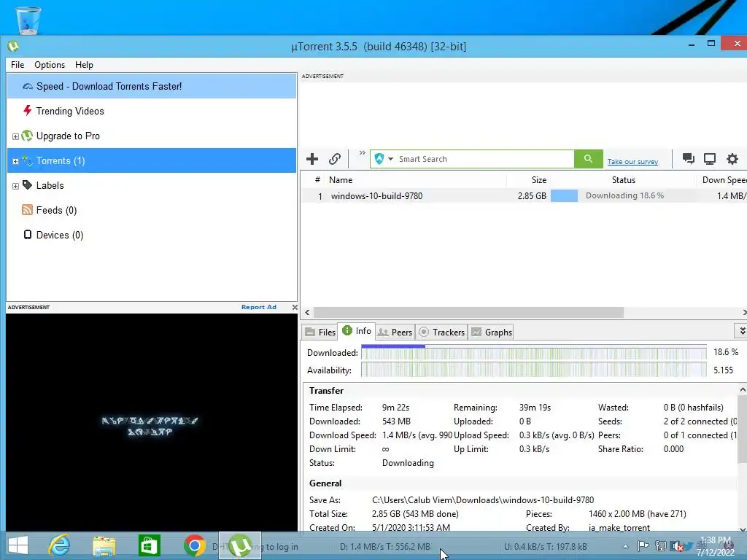Collapse the detail pane with double-chevron button
747x560 pixels.
[x=741, y=330]
